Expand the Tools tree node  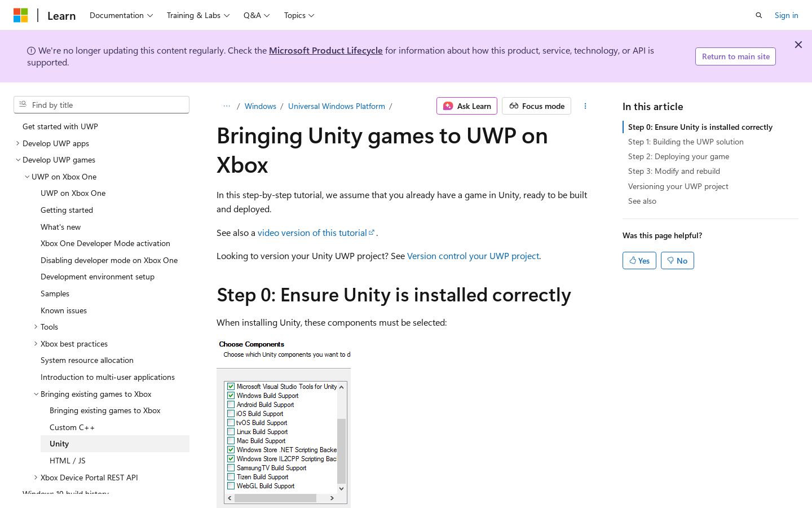pos(36,327)
